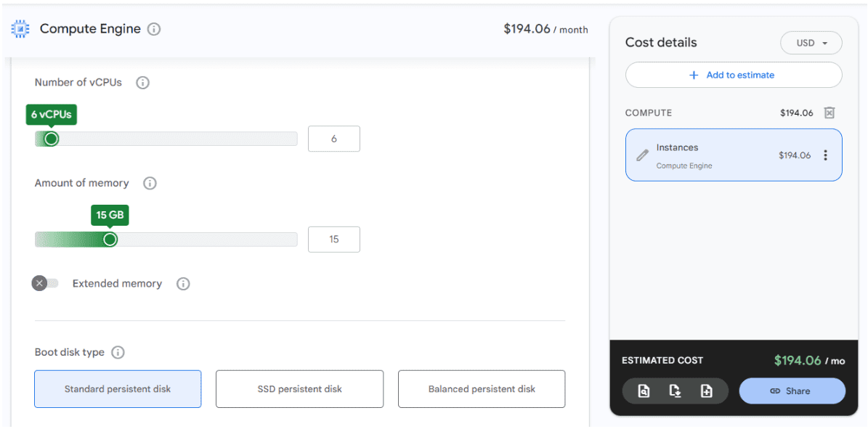
Task: Click the memory amount input field
Action: tap(334, 240)
